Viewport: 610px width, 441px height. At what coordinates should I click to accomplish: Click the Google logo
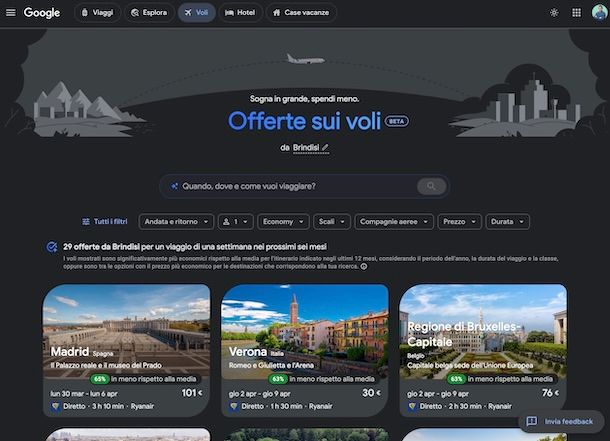click(x=42, y=13)
